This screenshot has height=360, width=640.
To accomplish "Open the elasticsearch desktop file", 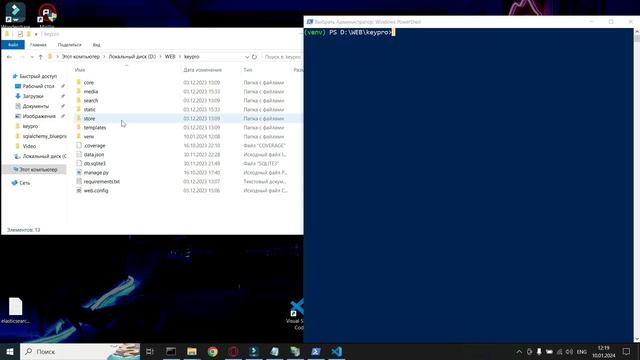I will pyautogui.click(x=16, y=311).
